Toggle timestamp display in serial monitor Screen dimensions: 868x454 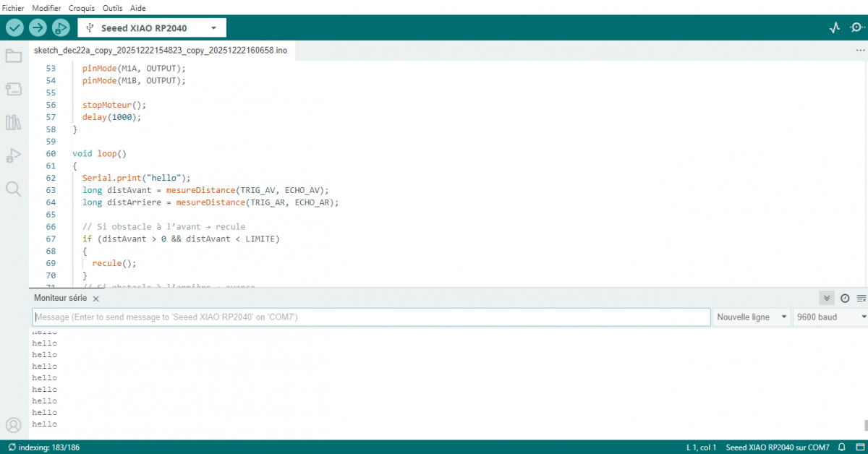(x=845, y=298)
